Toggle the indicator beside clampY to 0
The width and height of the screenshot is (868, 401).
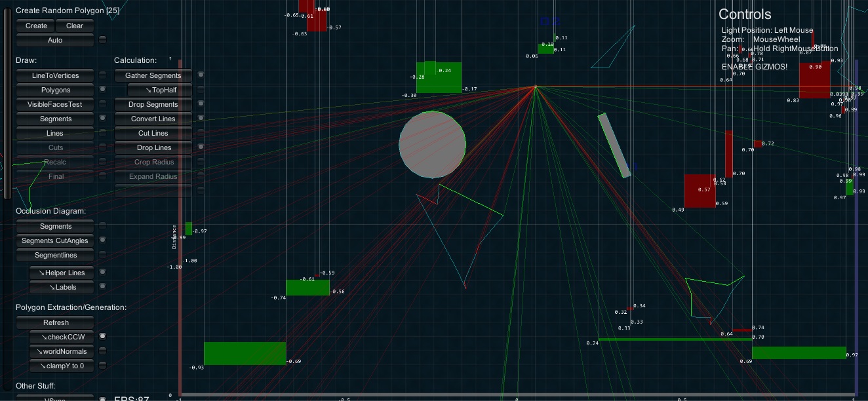[102, 366]
